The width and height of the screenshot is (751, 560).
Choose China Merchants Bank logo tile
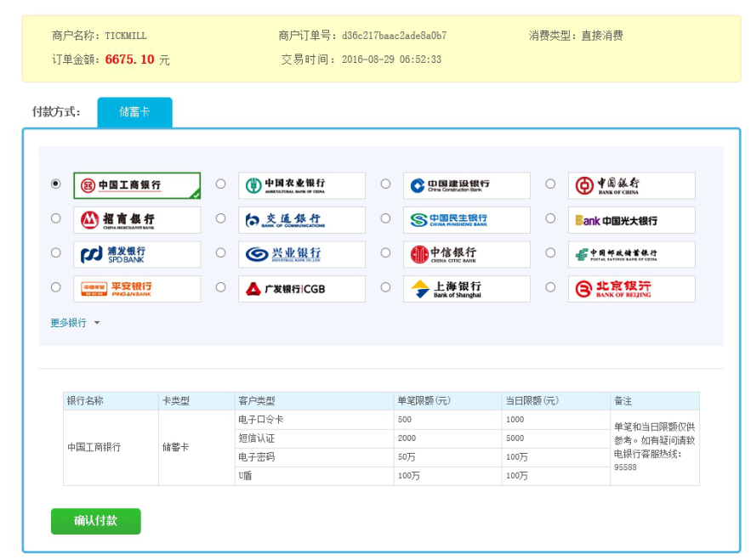(137, 220)
